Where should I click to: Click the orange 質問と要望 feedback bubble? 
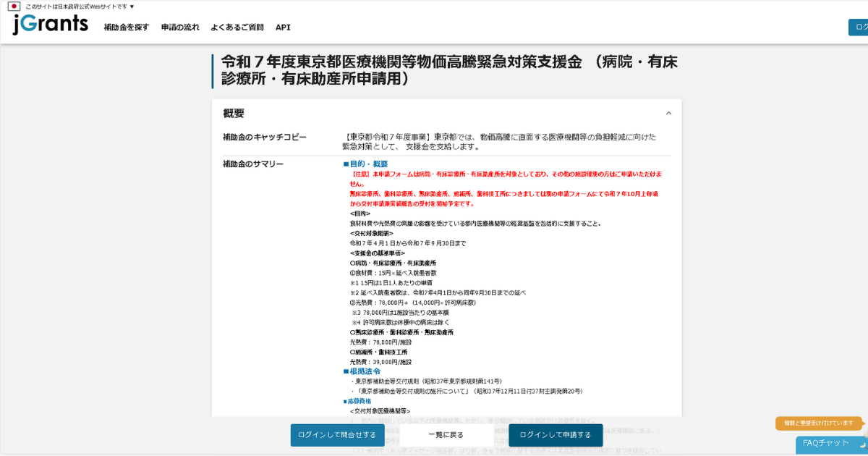[818, 423]
